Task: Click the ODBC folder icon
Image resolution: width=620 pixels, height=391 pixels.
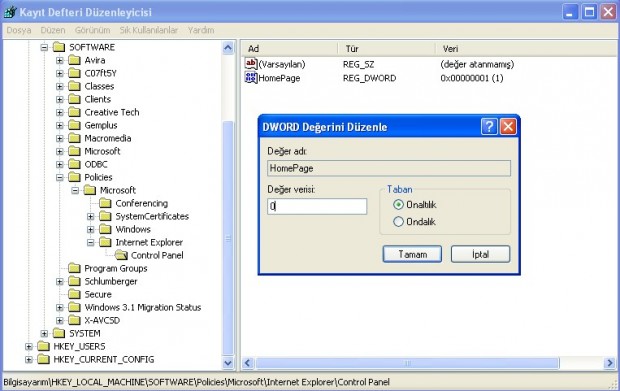Action: tap(74, 164)
